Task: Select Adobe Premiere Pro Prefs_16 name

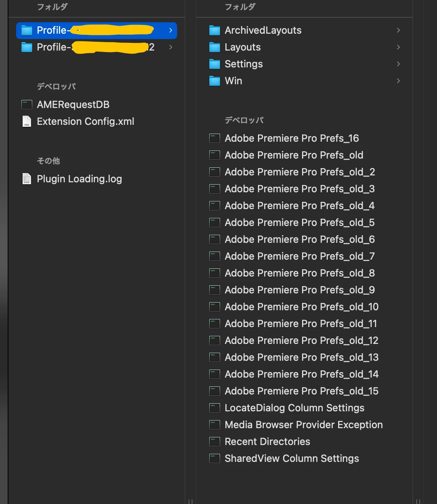Action: point(292,138)
